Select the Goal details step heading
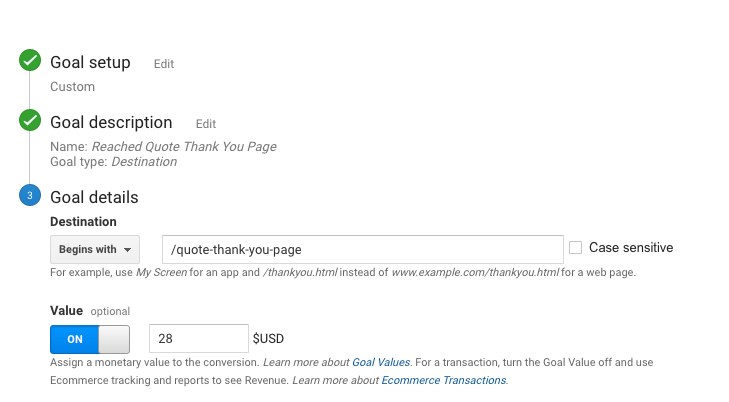 (x=94, y=197)
